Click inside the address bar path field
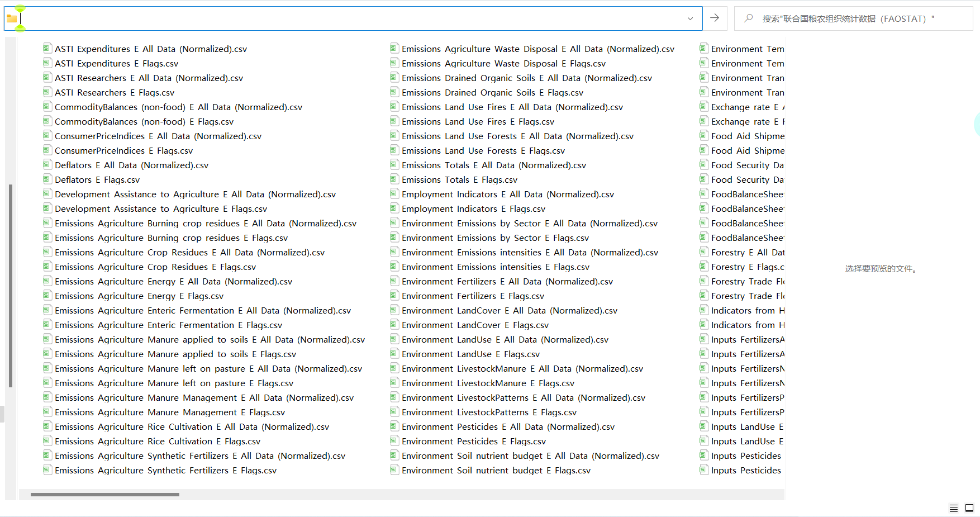980x517 pixels. 352,18
